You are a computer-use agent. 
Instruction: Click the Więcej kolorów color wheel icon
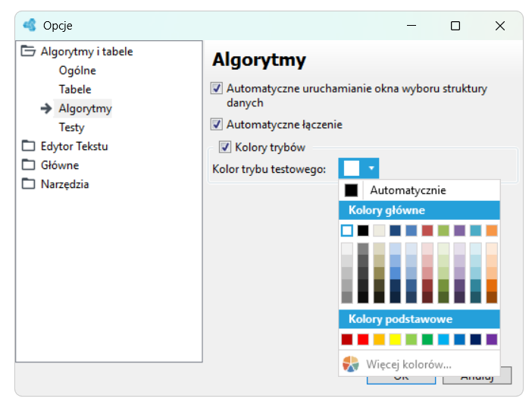(350, 364)
